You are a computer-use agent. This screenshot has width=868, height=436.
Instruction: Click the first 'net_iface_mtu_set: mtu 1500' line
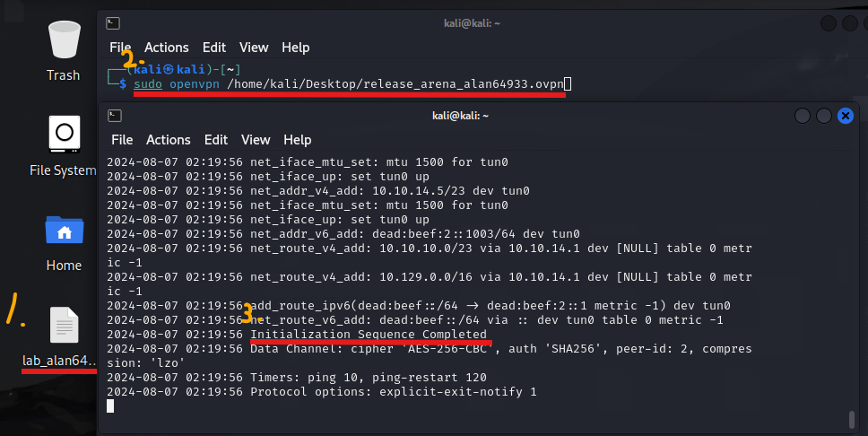(x=308, y=162)
